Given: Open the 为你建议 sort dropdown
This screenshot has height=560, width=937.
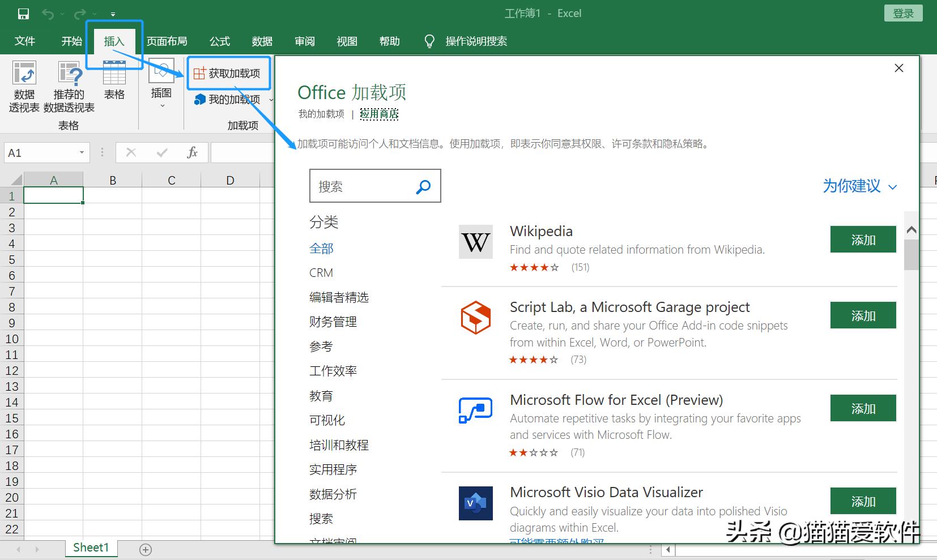Looking at the screenshot, I should [x=859, y=186].
